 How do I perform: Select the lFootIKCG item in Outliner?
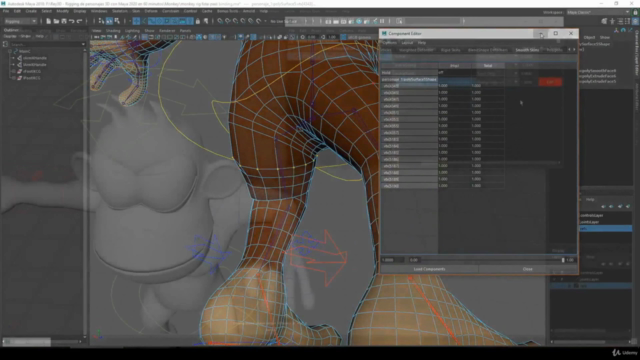click(x=32, y=78)
